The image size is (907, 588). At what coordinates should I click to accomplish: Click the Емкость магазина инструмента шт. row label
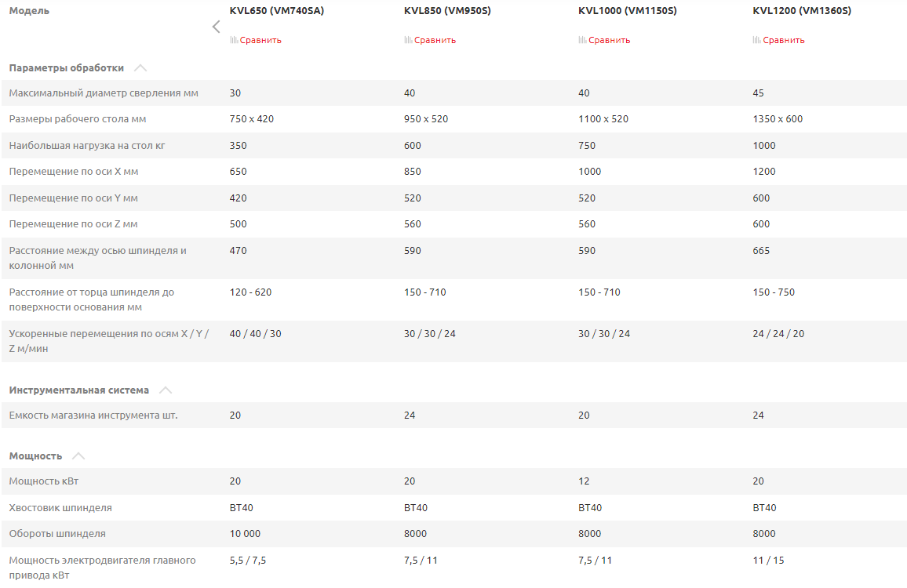[93, 416]
